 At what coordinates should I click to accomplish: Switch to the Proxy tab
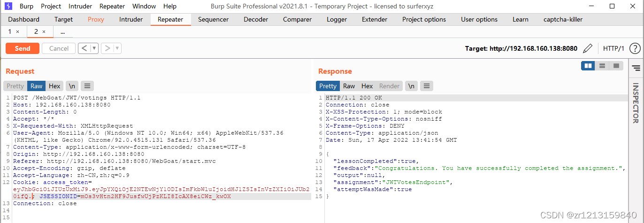click(x=96, y=19)
